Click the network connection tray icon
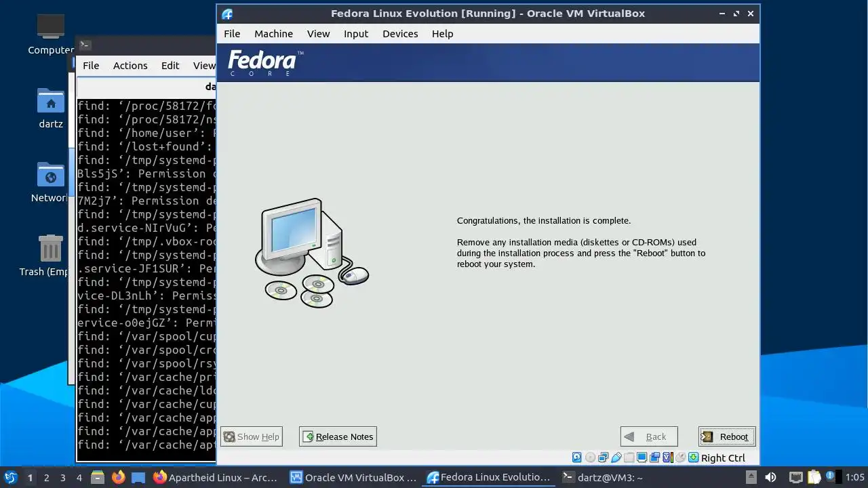Screen dimensions: 868x488 tap(796, 477)
